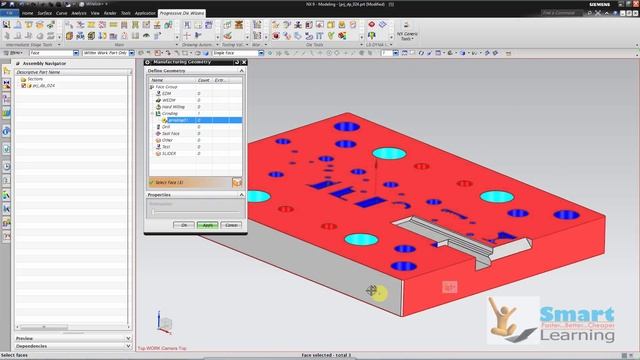
Task: Select the Hard Milling row
Action: 196,107
